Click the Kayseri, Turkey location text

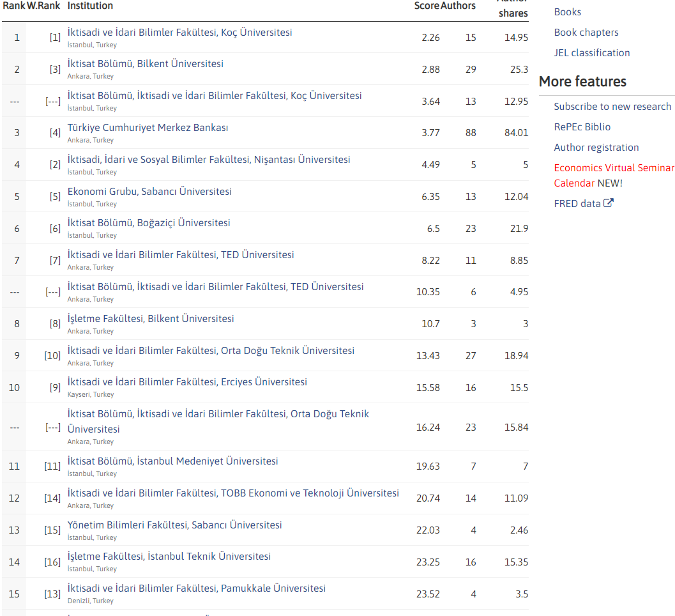[91, 394]
